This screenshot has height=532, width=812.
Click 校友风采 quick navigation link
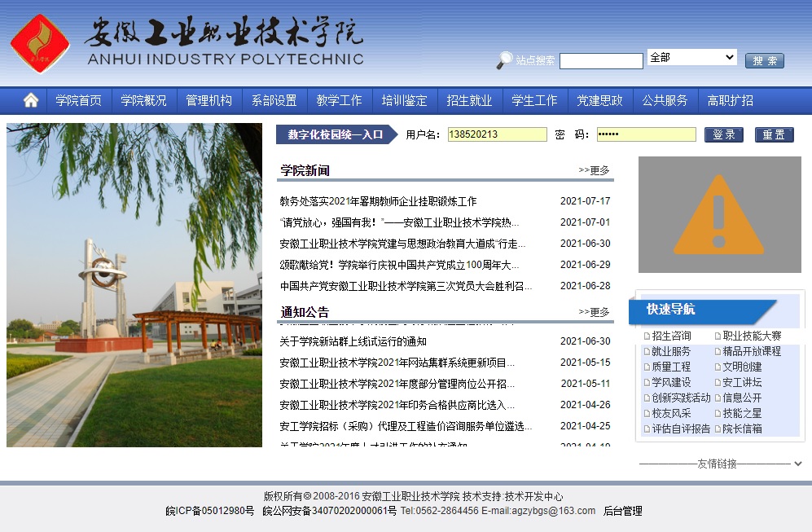pos(671,413)
